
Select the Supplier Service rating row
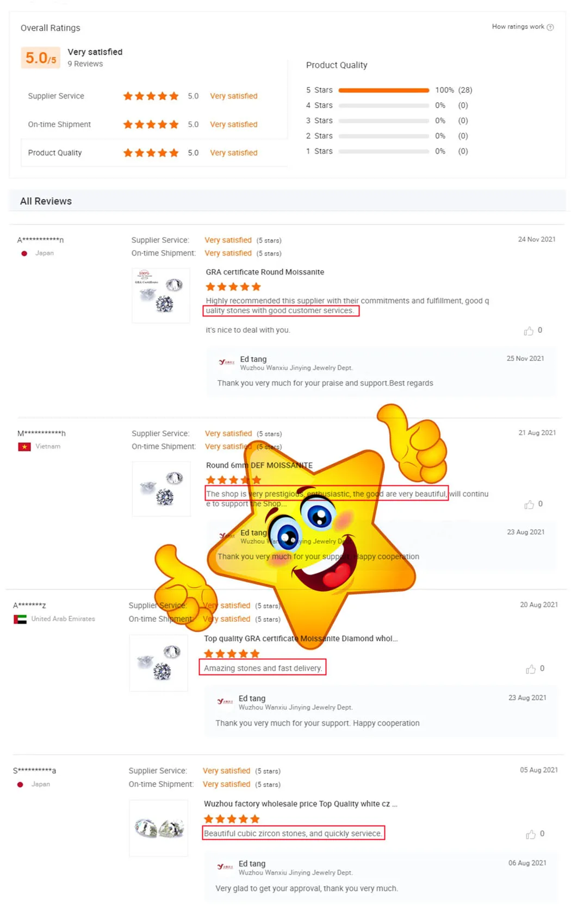pos(154,96)
